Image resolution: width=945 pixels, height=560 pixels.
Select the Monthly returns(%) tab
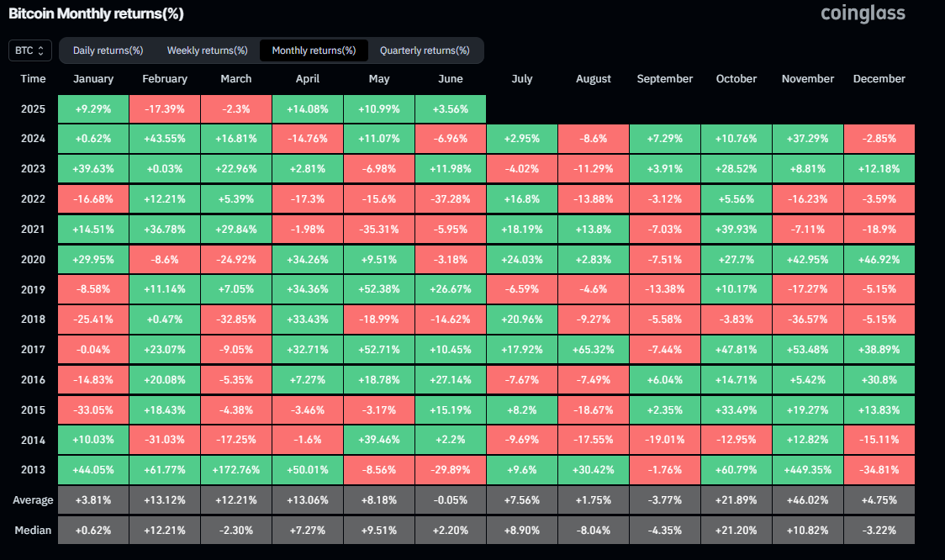coord(314,50)
